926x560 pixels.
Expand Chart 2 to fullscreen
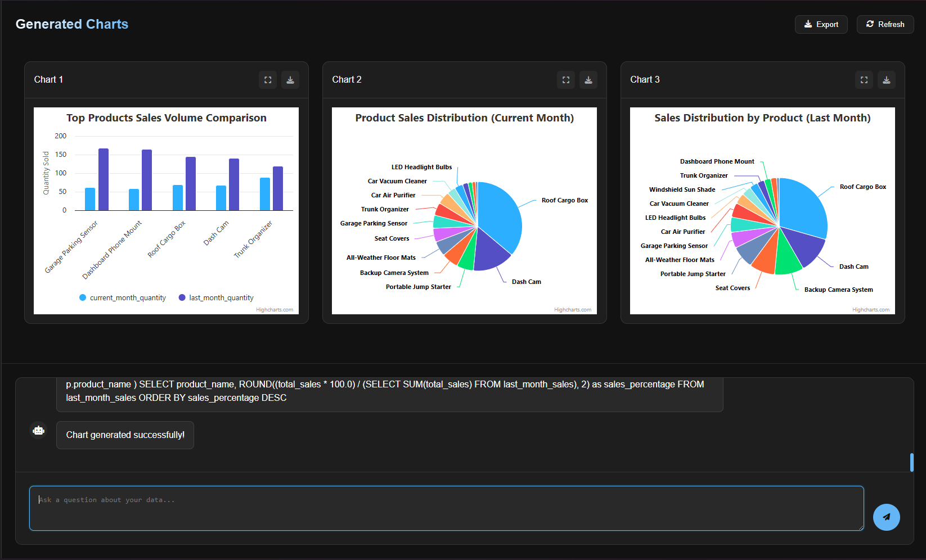(x=566, y=80)
